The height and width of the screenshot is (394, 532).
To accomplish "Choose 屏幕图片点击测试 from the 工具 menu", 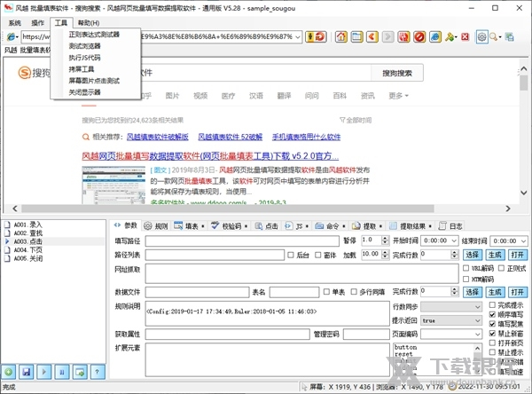I will 94,81.
